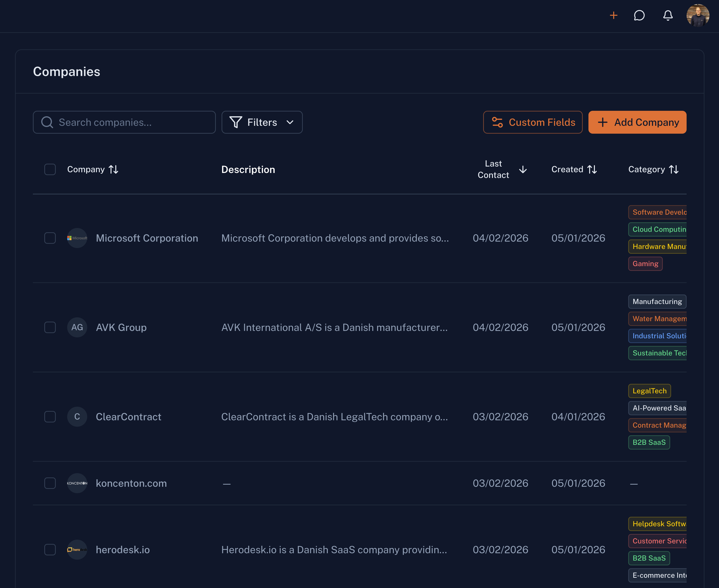Toggle the select-all companies checkbox
This screenshot has height=588, width=719.
(50, 169)
